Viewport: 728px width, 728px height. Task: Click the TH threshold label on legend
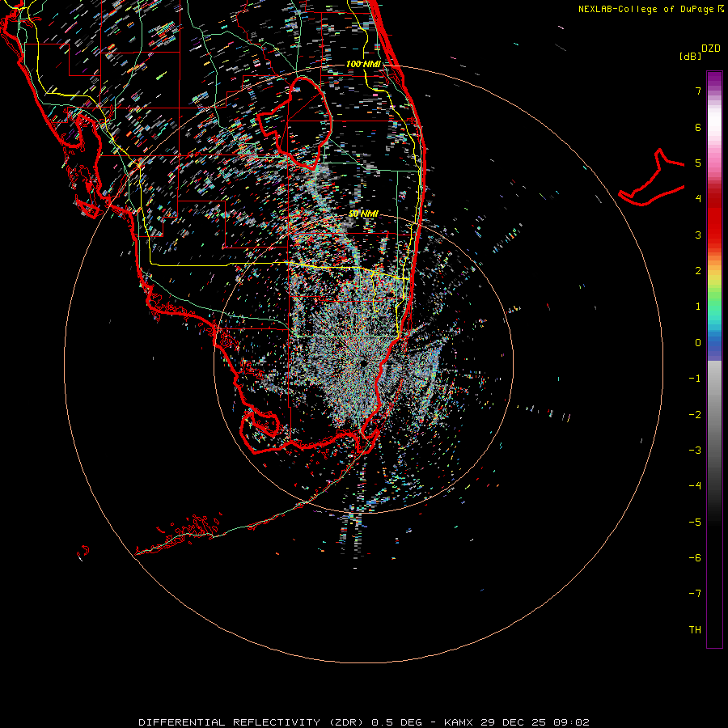pos(695,630)
